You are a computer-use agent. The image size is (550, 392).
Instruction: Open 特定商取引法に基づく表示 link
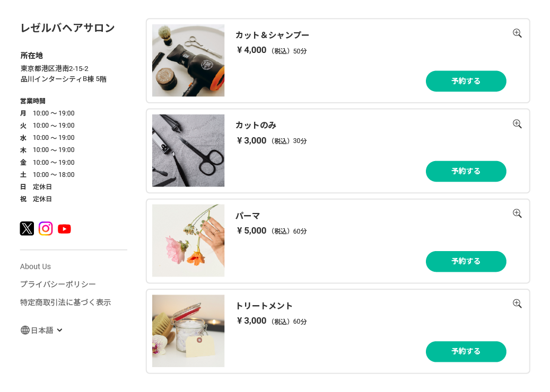65,302
